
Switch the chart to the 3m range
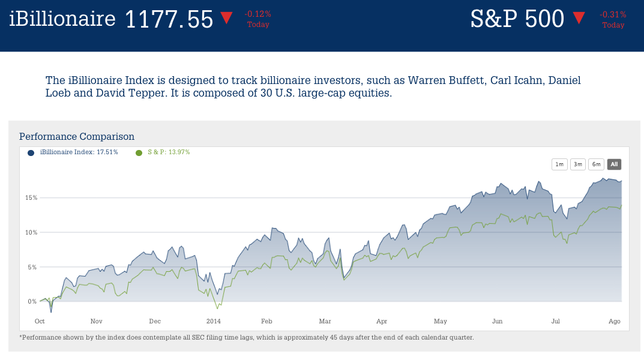point(577,164)
